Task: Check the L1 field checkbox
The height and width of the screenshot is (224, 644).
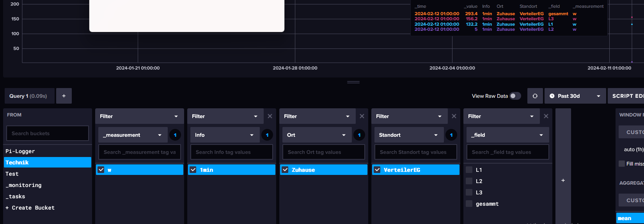Action: click(469, 170)
